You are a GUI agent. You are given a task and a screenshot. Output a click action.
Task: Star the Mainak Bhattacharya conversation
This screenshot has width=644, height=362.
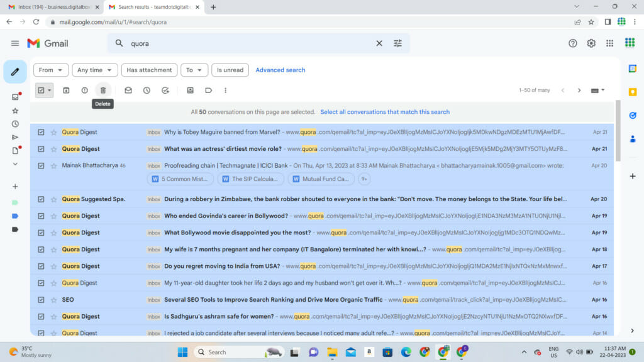[54, 165]
